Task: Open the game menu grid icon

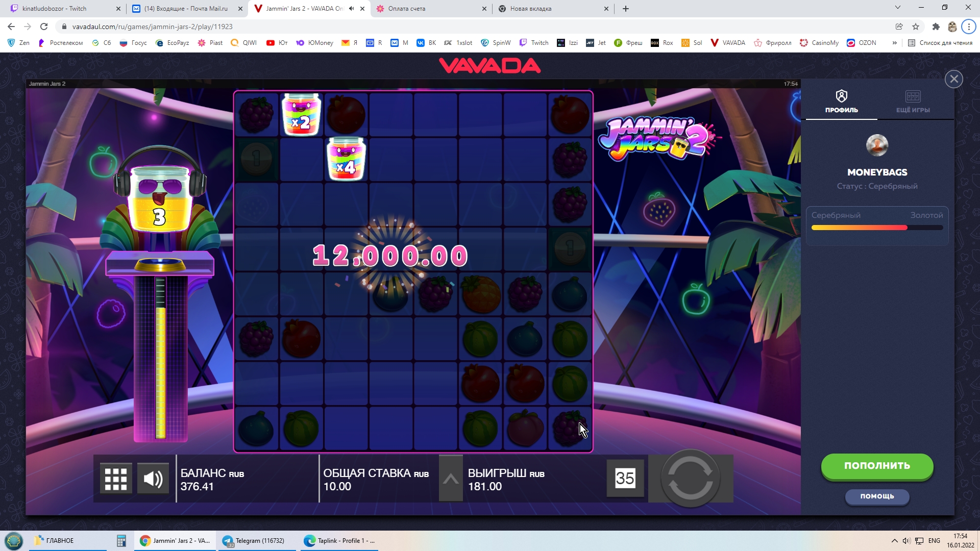Action: click(116, 479)
